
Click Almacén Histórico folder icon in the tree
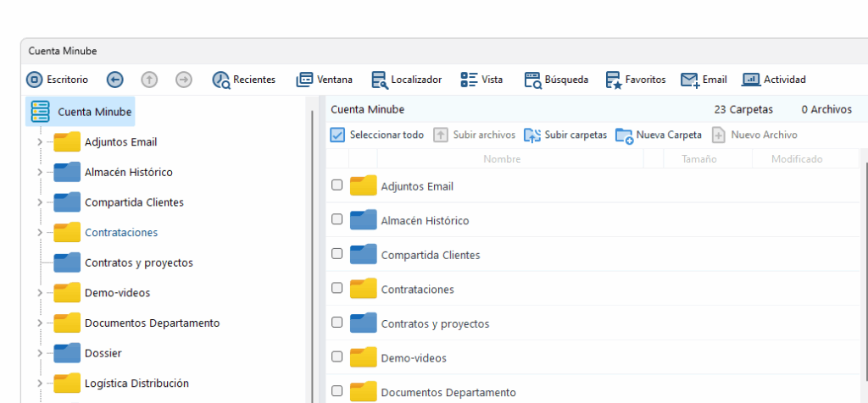[x=67, y=172]
